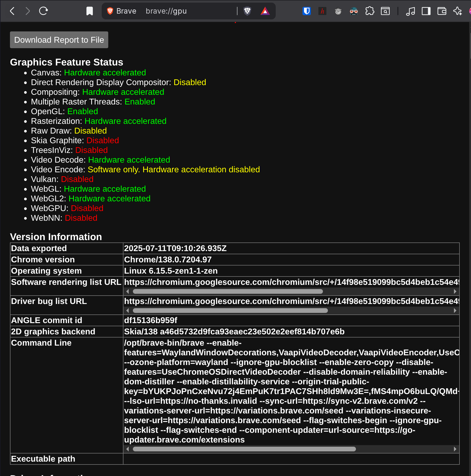Open the Extensions puzzle piece menu

tap(370, 11)
